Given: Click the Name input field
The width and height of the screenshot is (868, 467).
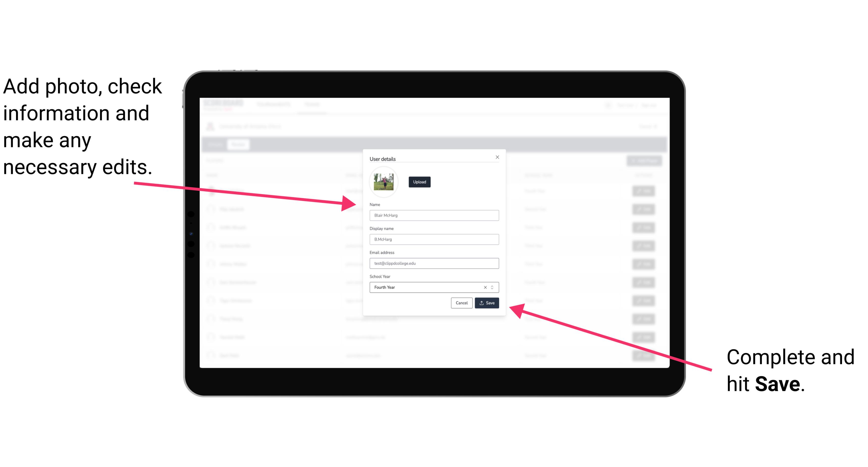Looking at the screenshot, I should coord(434,215).
